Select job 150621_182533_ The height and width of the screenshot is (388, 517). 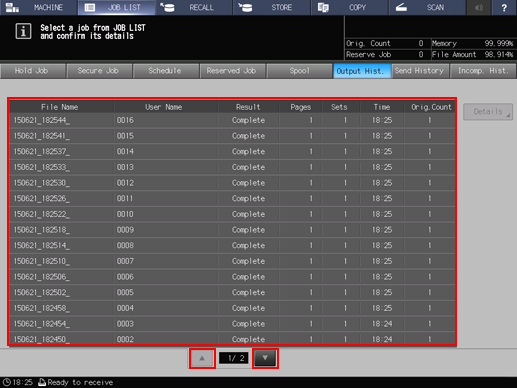click(232, 167)
